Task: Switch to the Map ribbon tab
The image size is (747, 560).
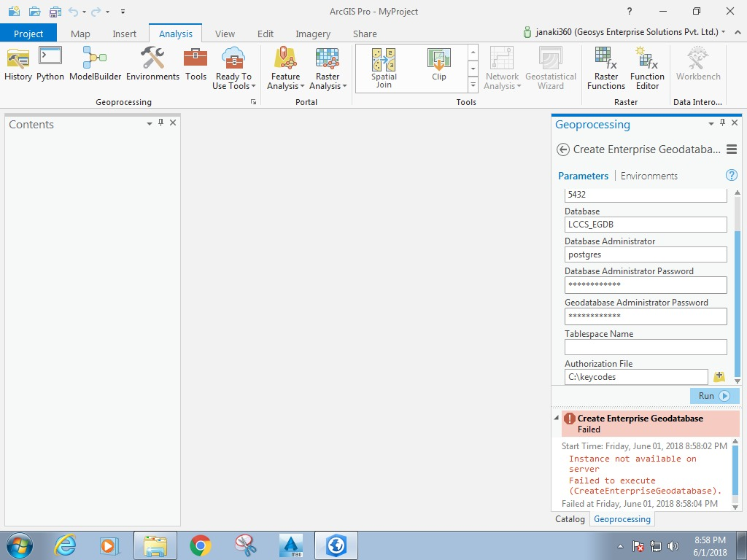Action: (x=80, y=34)
